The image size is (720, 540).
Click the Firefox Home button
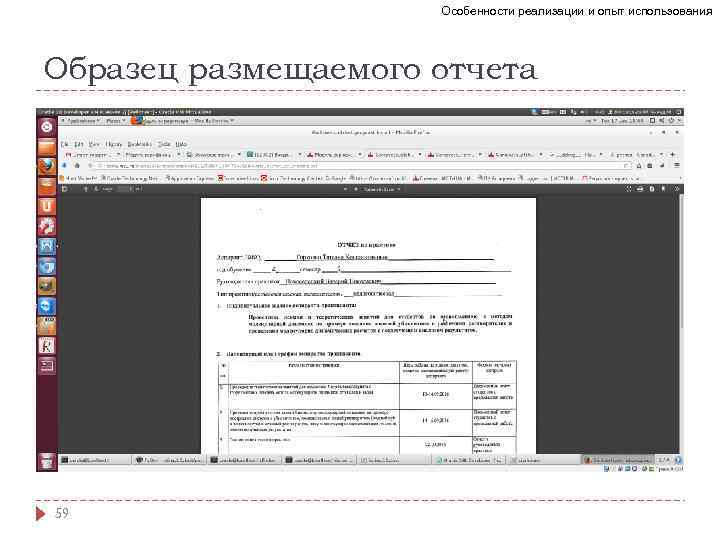pyautogui.click(x=77, y=165)
